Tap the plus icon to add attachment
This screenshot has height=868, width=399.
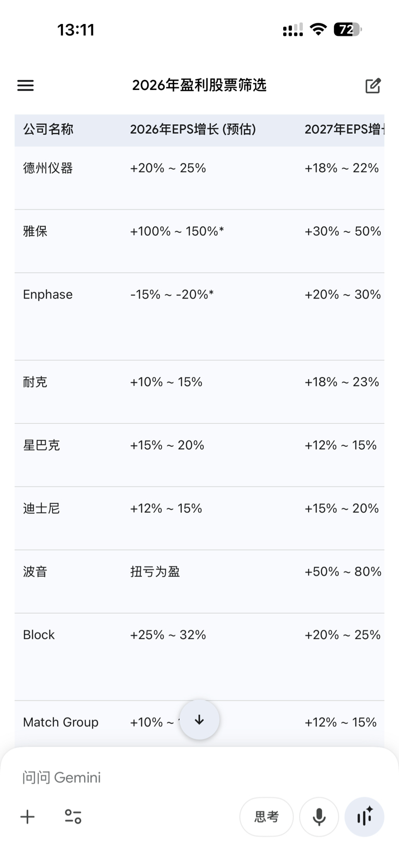click(x=28, y=817)
